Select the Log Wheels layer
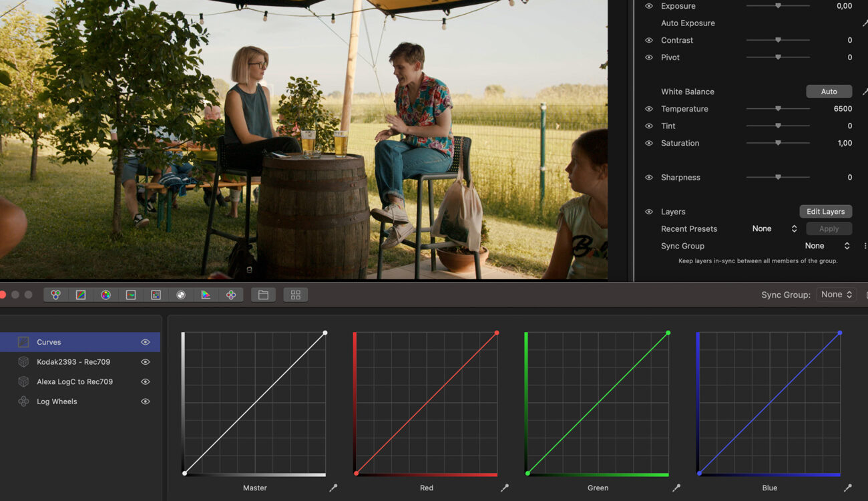The height and width of the screenshot is (501, 868). [80, 401]
